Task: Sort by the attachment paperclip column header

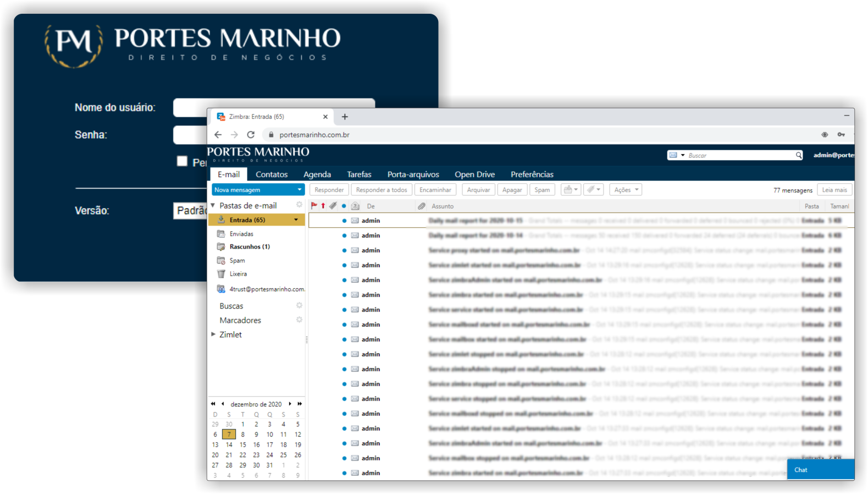Action: click(x=422, y=206)
